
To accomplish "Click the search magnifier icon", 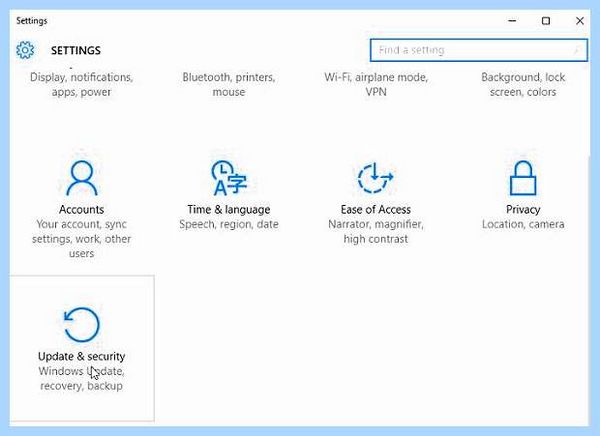I will (x=577, y=50).
